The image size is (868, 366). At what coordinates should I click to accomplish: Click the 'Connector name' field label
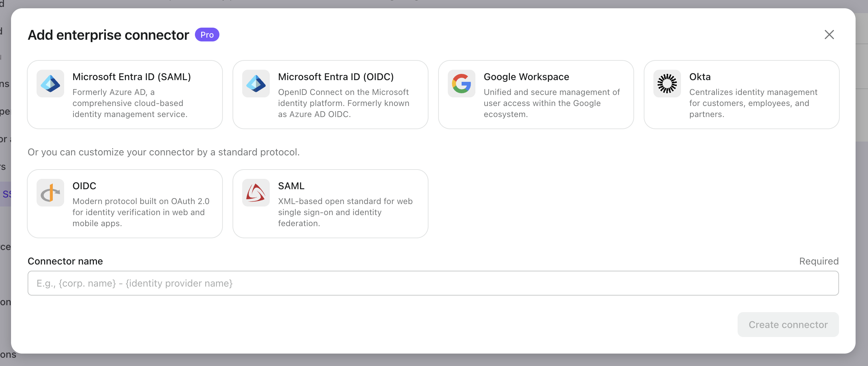(65, 261)
